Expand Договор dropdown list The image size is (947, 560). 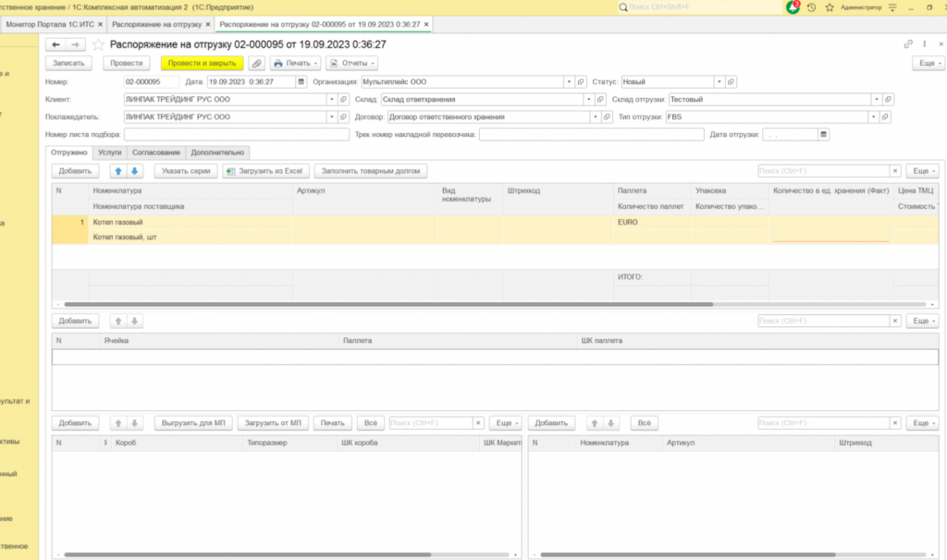tap(595, 116)
